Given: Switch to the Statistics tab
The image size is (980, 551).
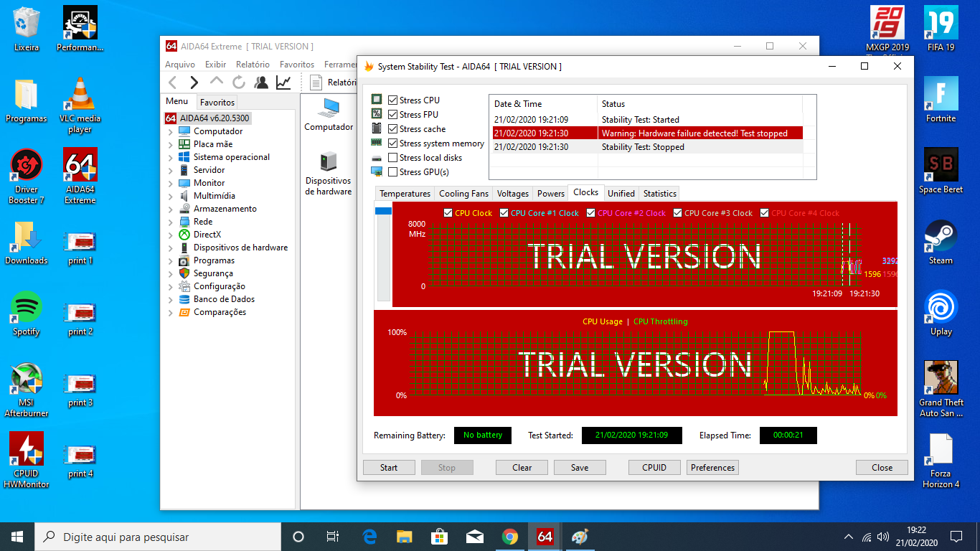Looking at the screenshot, I should point(659,194).
